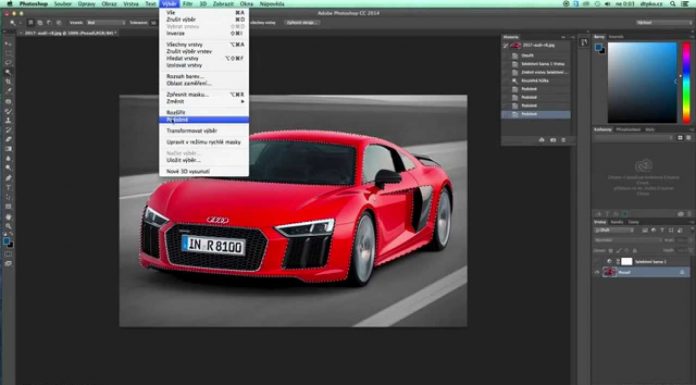Click the rainbow hue slider in Color panel
696x385 pixels.
click(x=686, y=83)
